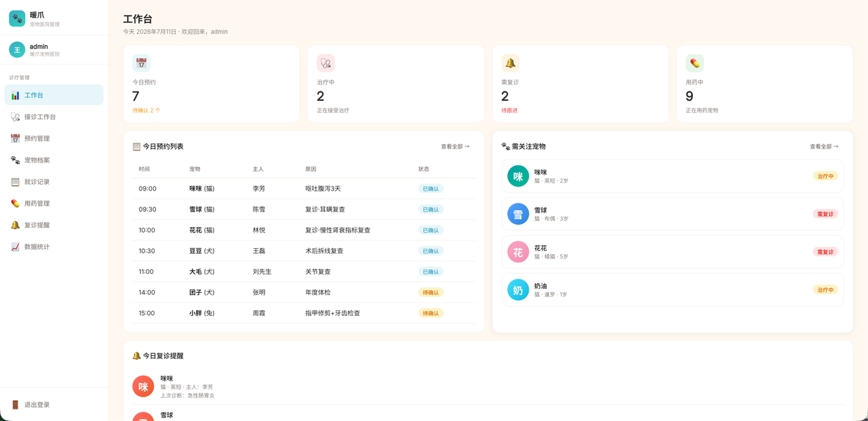
Task: Click the 用药管理 pill icon
Action: click(x=15, y=203)
